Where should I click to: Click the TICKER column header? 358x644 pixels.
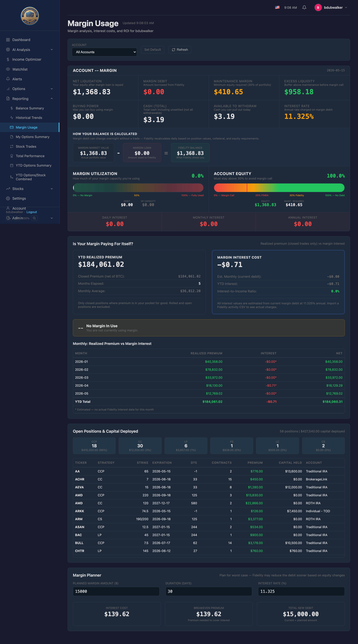[81, 463]
